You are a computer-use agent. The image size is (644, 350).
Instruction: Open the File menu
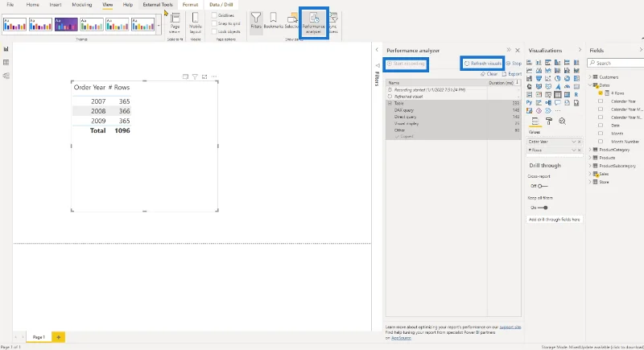10,5
